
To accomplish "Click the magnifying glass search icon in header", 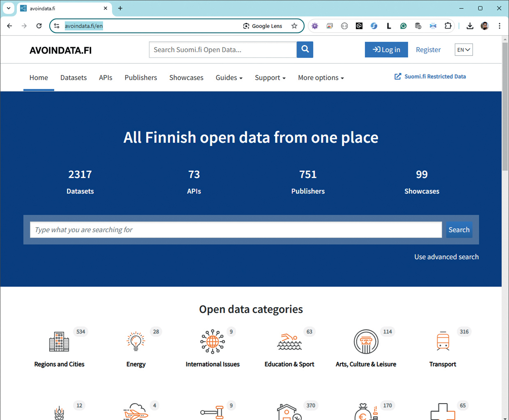I will coord(305,50).
